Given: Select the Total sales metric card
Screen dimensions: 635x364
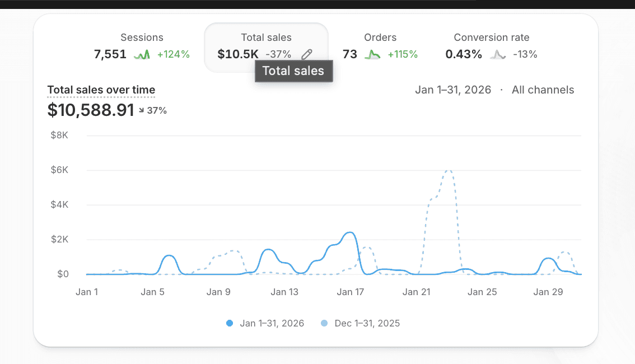Looking at the screenshot, I should pyautogui.click(x=266, y=48).
